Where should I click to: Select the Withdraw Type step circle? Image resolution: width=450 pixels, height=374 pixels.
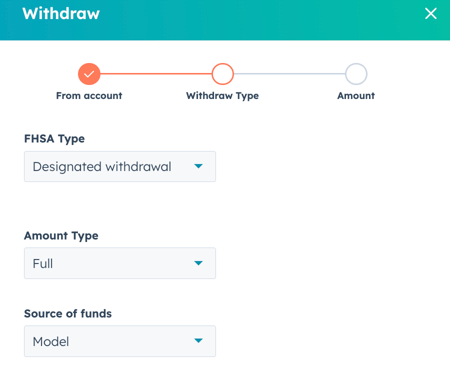[223, 74]
